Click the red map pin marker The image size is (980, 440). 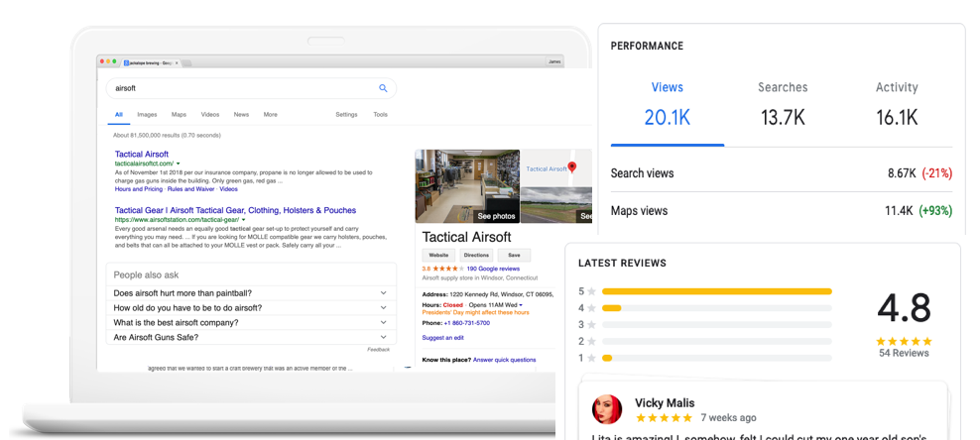(x=572, y=167)
